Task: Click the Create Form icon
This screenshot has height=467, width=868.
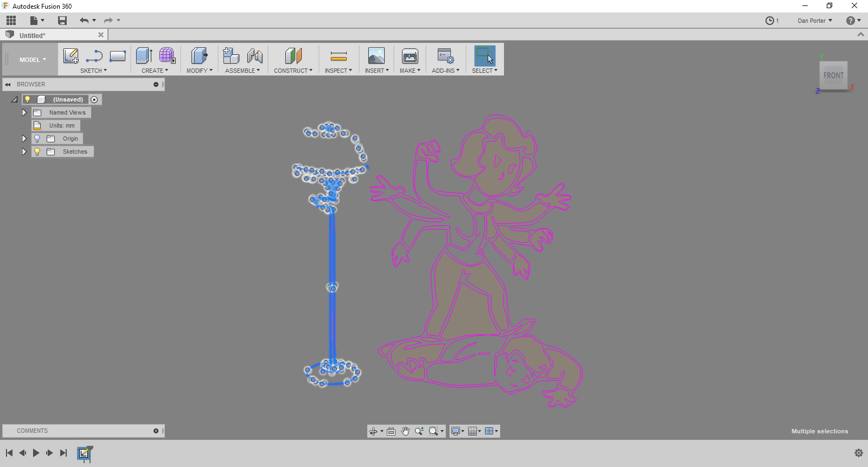Action: click(167, 55)
